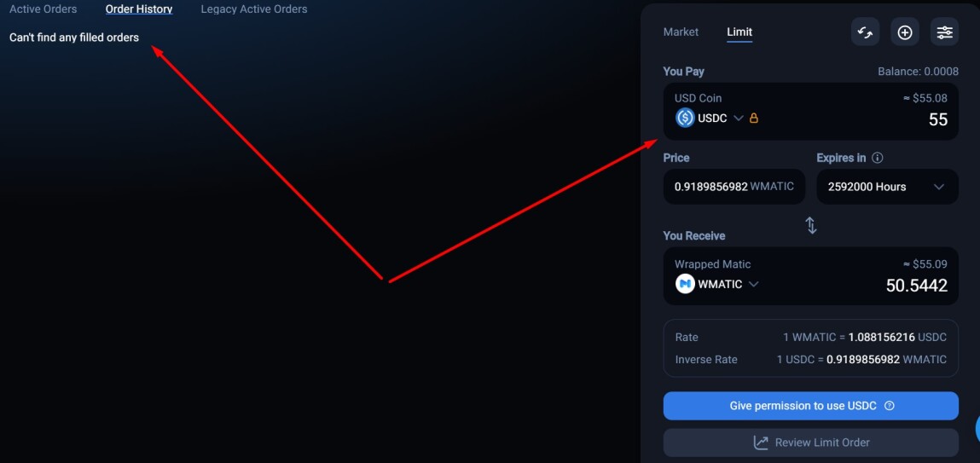980x463 pixels.
Task: Open the 2592000 Hours expiry dropdown
Action: click(x=887, y=186)
